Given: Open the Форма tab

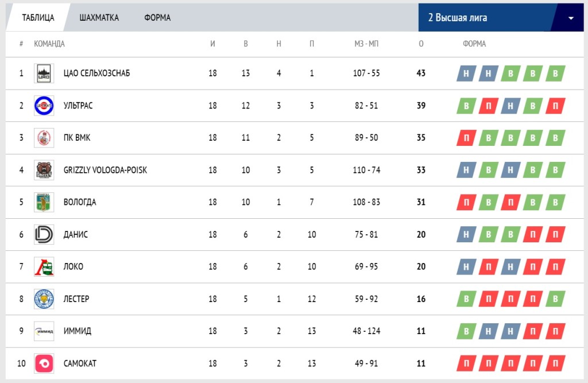Looking at the screenshot, I should [157, 18].
